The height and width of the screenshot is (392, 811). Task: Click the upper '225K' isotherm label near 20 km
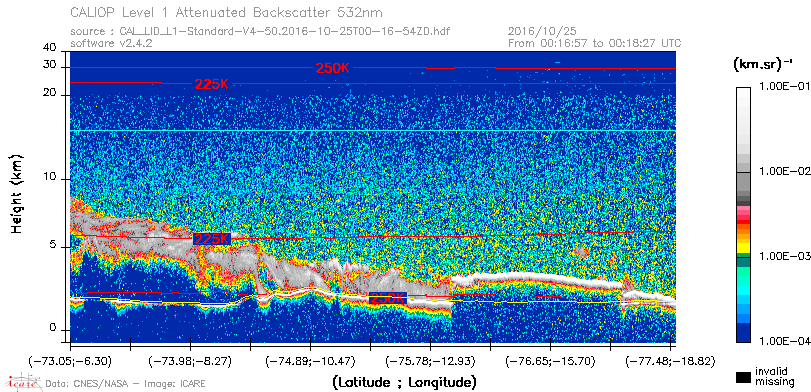tap(212, 84)
